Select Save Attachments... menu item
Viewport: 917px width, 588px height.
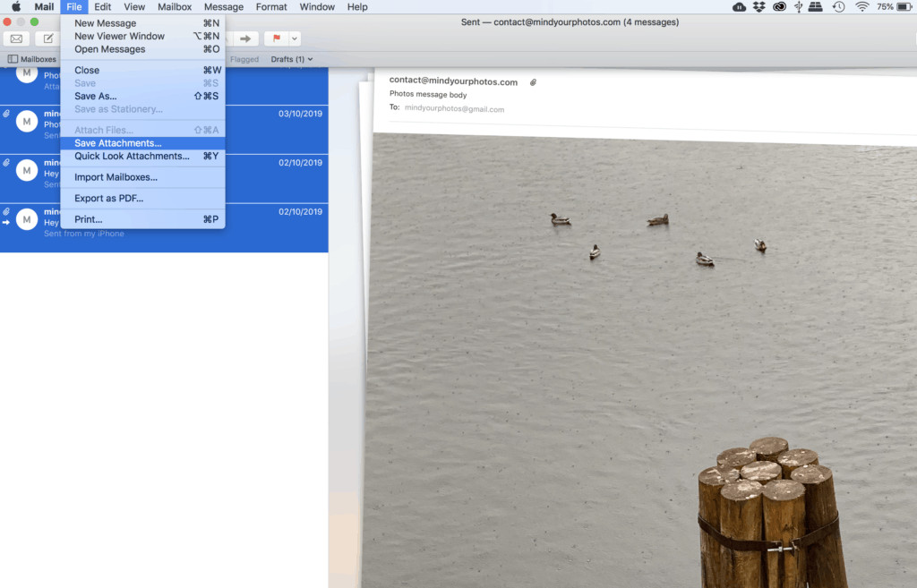coord(142,143)
